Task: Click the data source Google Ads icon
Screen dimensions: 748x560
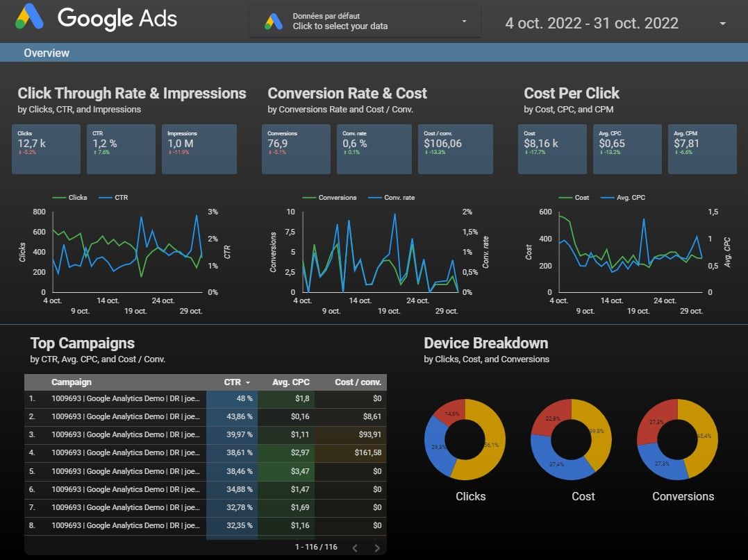Action: tap(274, 22)
